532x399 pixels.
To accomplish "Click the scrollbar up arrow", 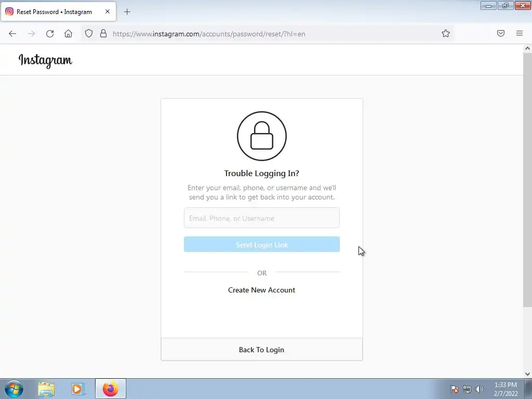I will point(527,48).
